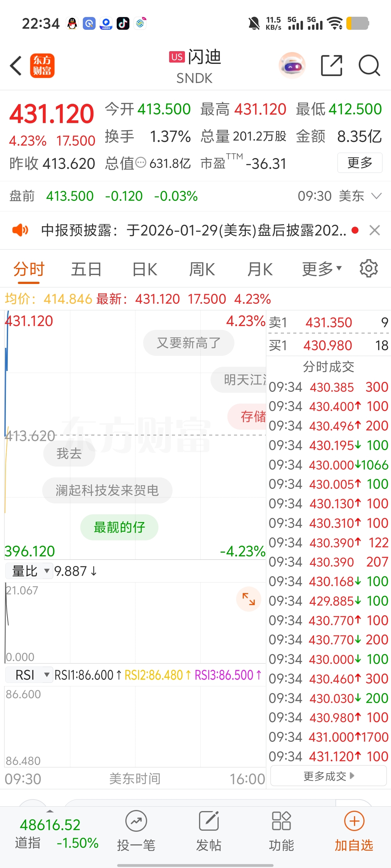Tap the 卖1 431.350 quote row
Image resolution: width=391 pixels, height=868 pixels.
pos(329,322)
